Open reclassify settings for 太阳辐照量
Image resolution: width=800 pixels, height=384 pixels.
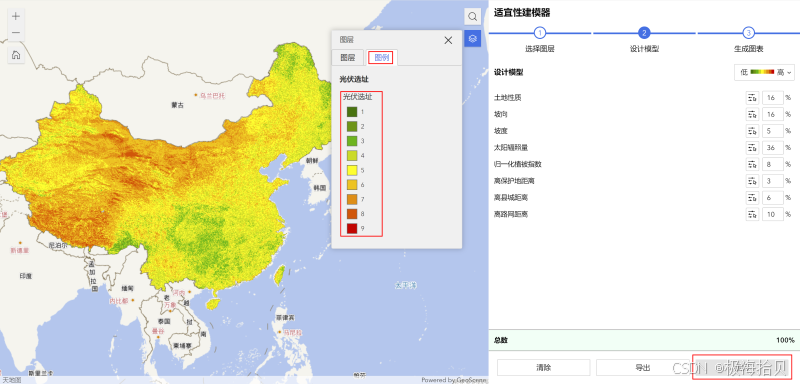(x=752, y=148)
